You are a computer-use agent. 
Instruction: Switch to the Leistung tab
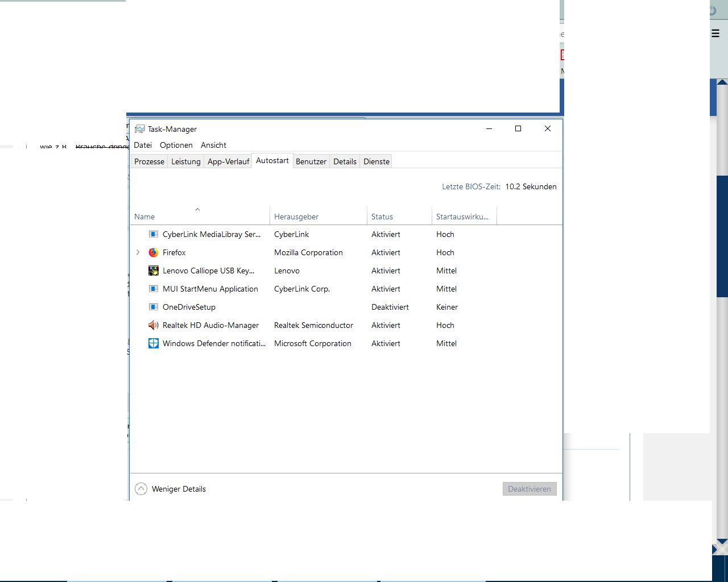pos(186,161)
